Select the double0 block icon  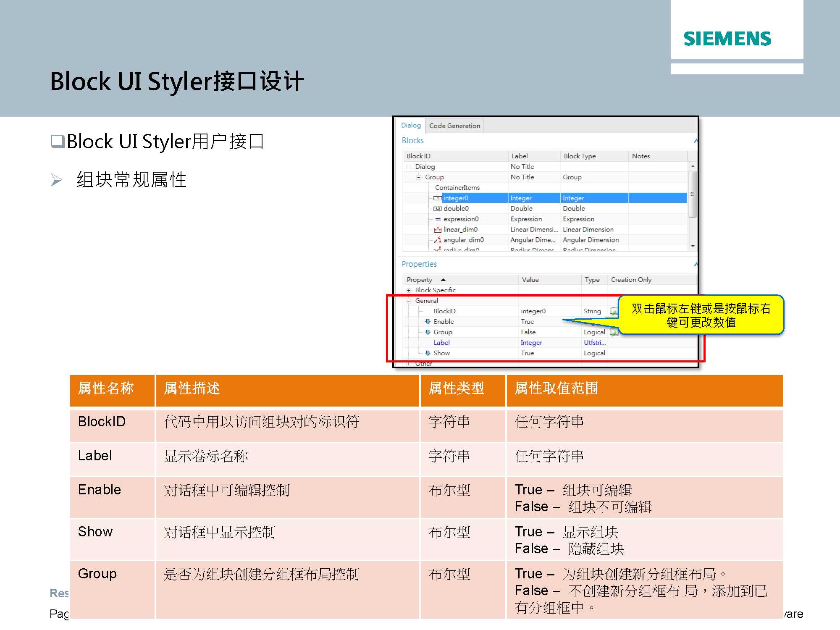[438, 208]
